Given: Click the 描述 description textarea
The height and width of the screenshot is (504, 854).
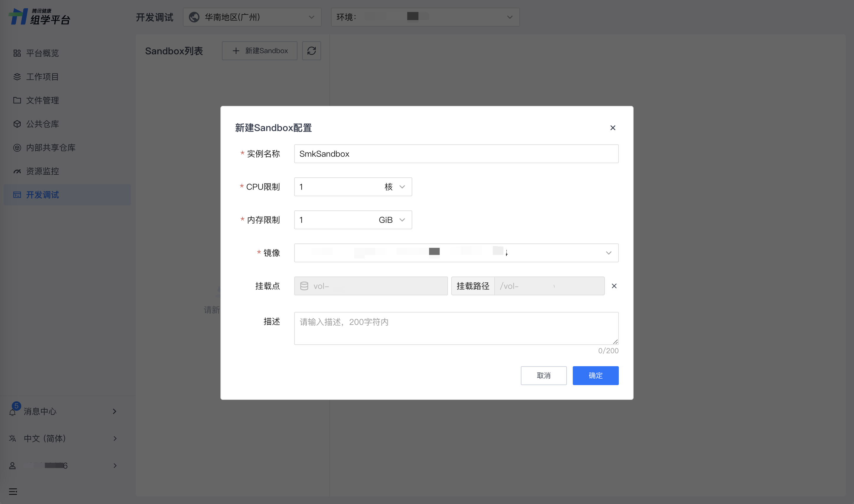Looking at the screenshot, I should [456, 328].
